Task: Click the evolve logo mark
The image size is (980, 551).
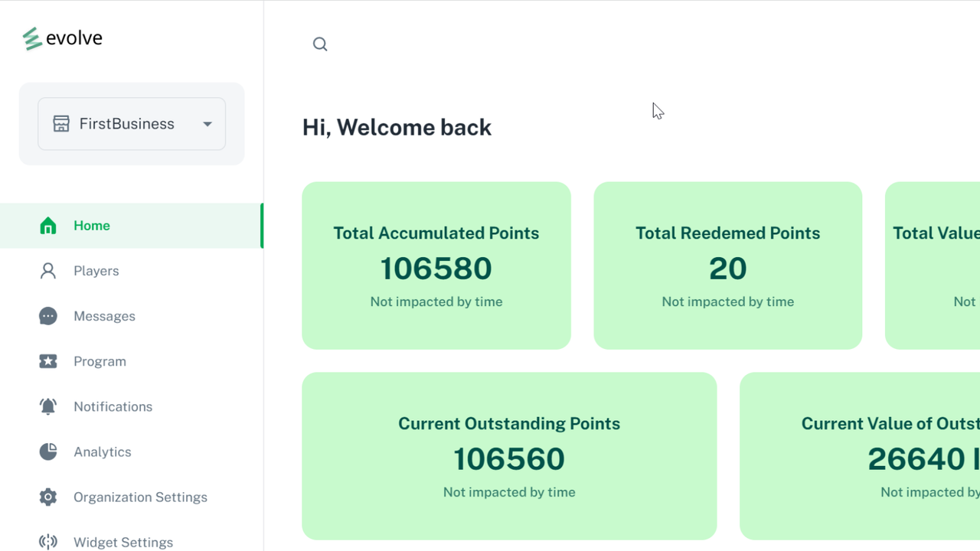Action: click(31, 37)
